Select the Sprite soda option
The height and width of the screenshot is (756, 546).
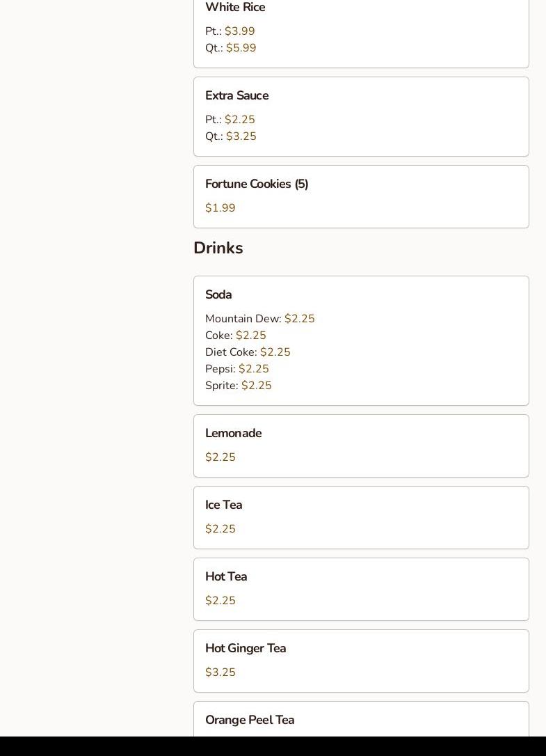point(238,386)
